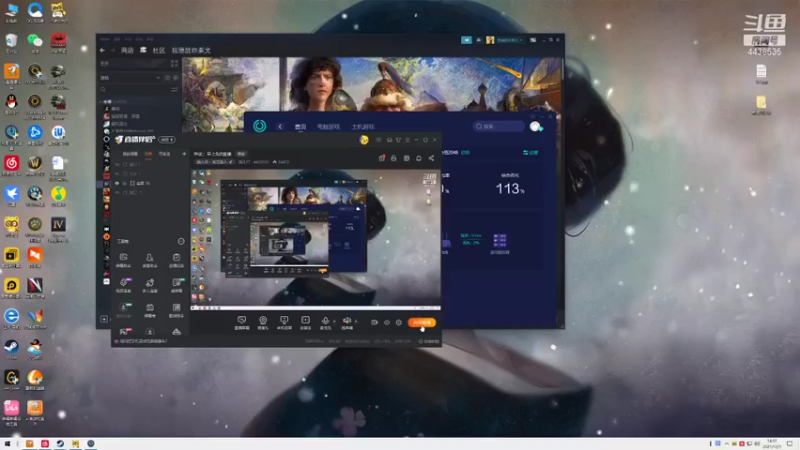Click the first labeled icon of streaming bottom toolbar

pos(241,320)
